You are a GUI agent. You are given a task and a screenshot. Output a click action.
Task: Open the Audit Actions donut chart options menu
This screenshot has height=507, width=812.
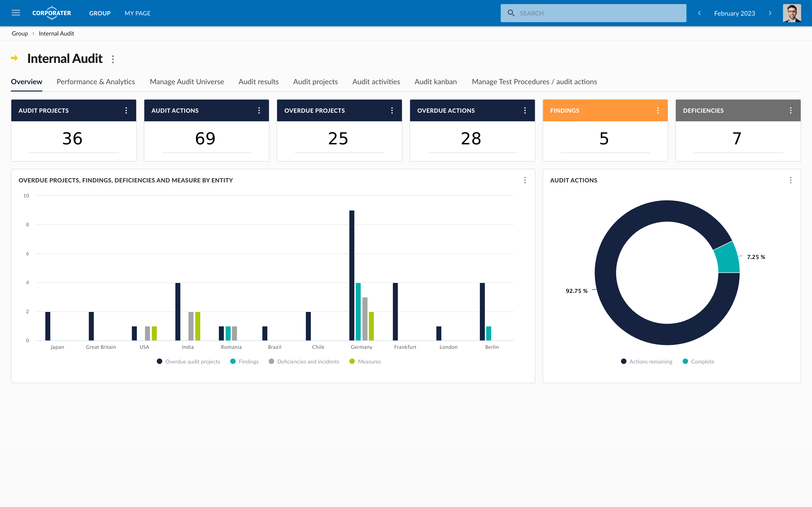(790, 180)
